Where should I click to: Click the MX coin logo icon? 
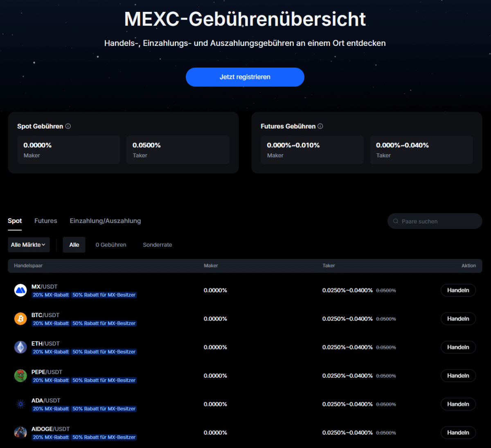coord(20,290)
